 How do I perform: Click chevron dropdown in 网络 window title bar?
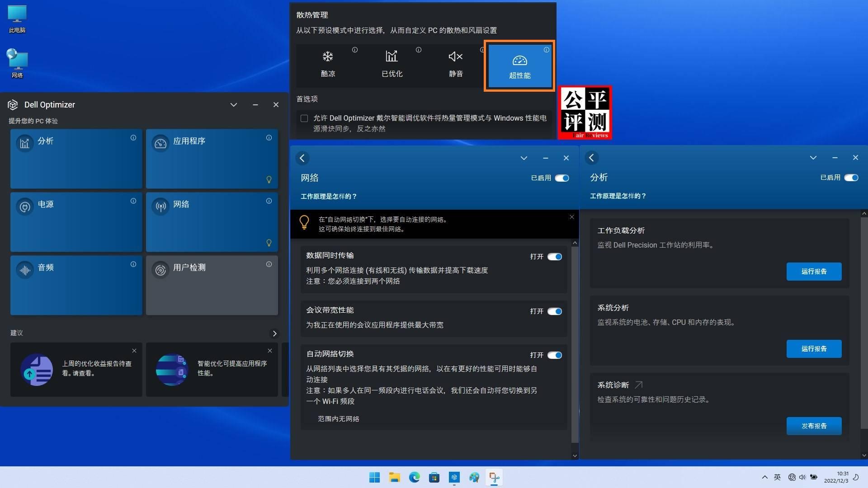(524, 158)
